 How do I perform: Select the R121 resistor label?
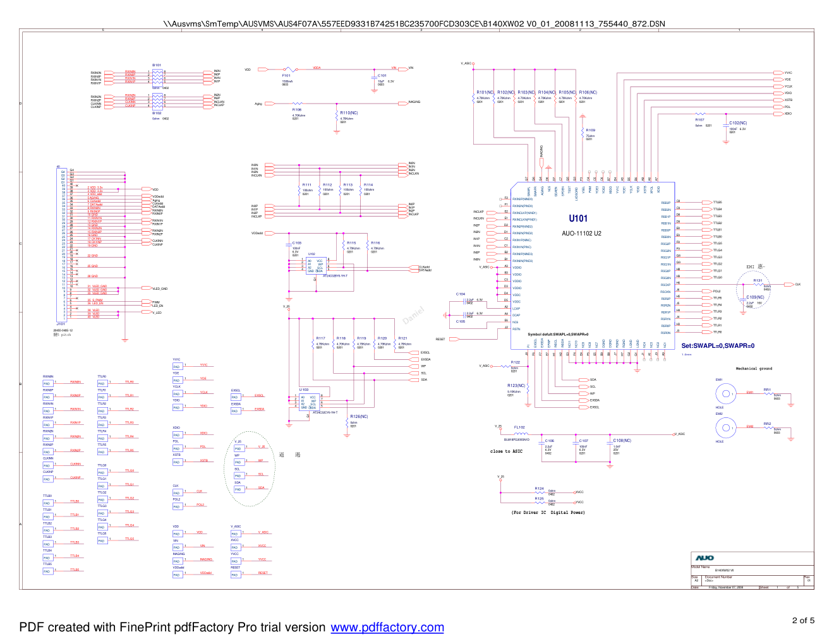[x=402, y=338]
